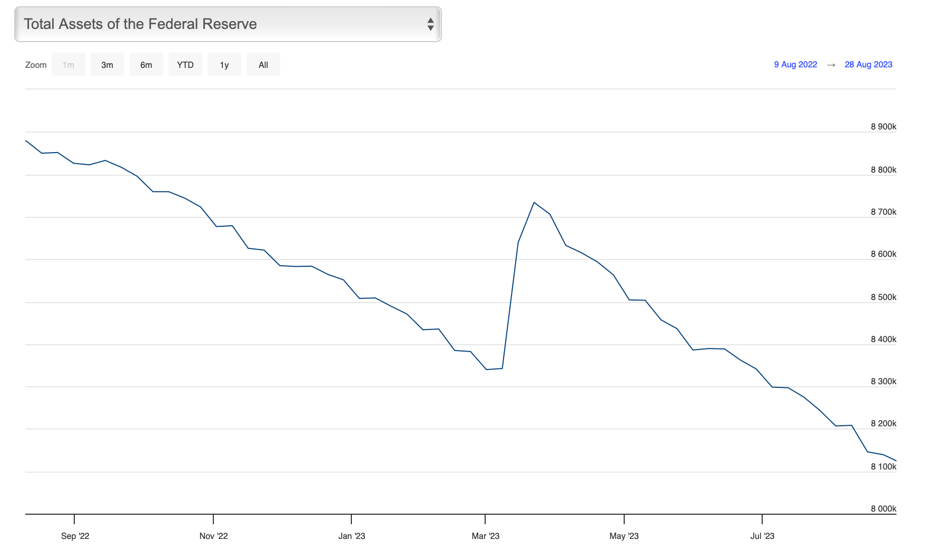
Task: Show All data range
Action: pyautogui.click(x=263, y=65)
